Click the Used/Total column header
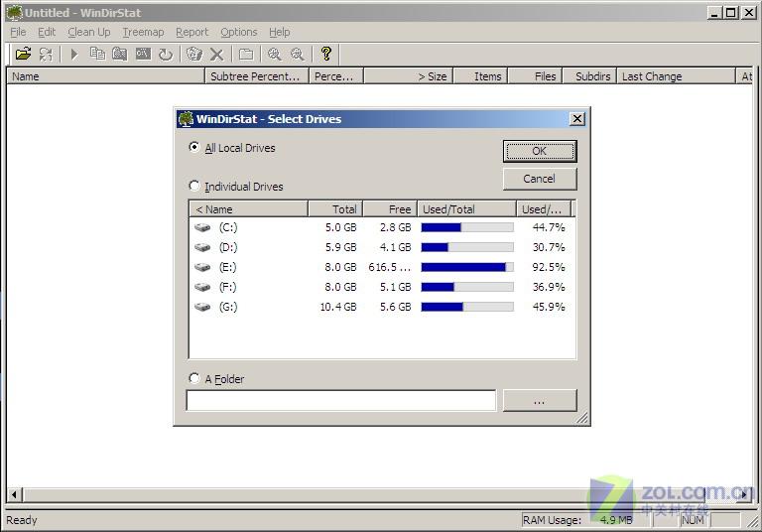Screen dimensions: 762x532 pos(467,209)
